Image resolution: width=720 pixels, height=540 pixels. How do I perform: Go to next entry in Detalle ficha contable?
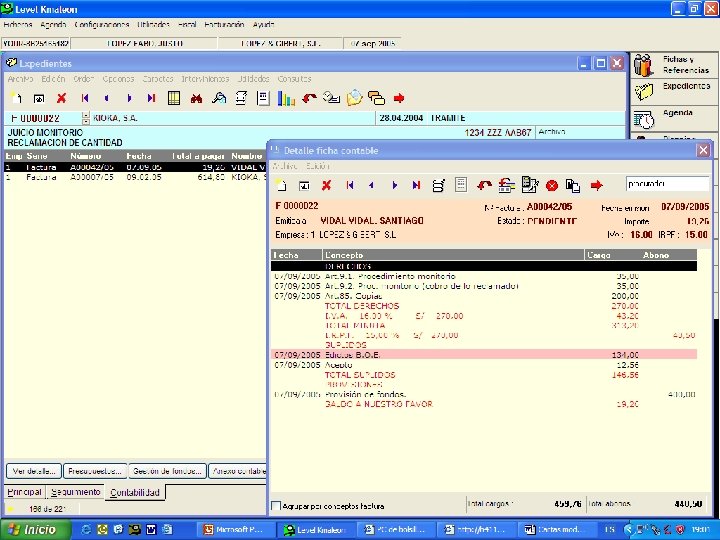(394, 185)
